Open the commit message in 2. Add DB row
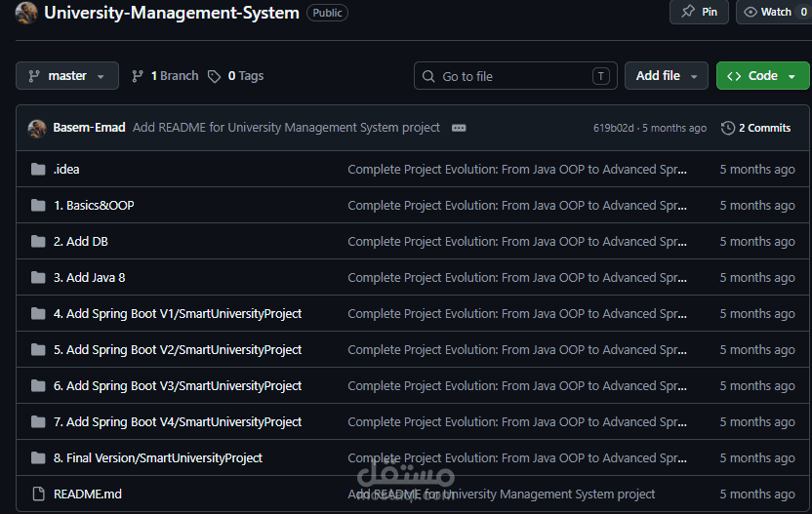 click(517, 242)
